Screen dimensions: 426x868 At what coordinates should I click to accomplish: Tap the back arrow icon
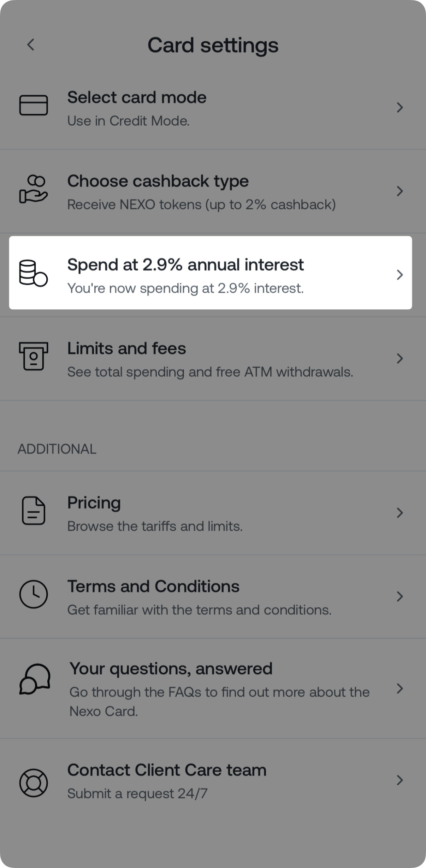31,45
